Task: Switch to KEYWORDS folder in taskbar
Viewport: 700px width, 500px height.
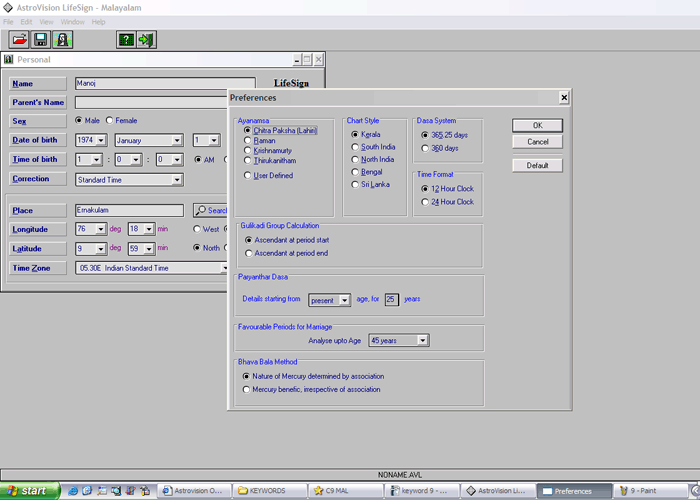Action: 270,491
